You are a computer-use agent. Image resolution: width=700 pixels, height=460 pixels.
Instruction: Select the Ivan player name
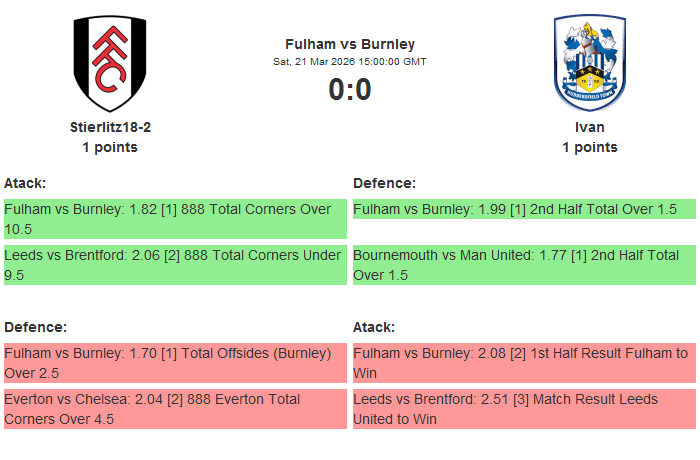coord(589,127)
